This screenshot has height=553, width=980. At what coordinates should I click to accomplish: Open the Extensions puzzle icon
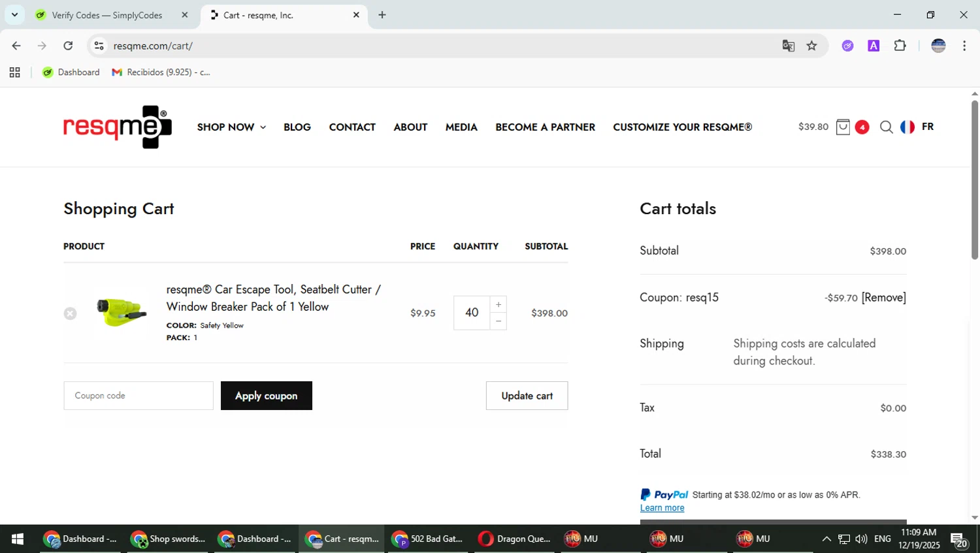pyautogui.click(x=900, y=46)
